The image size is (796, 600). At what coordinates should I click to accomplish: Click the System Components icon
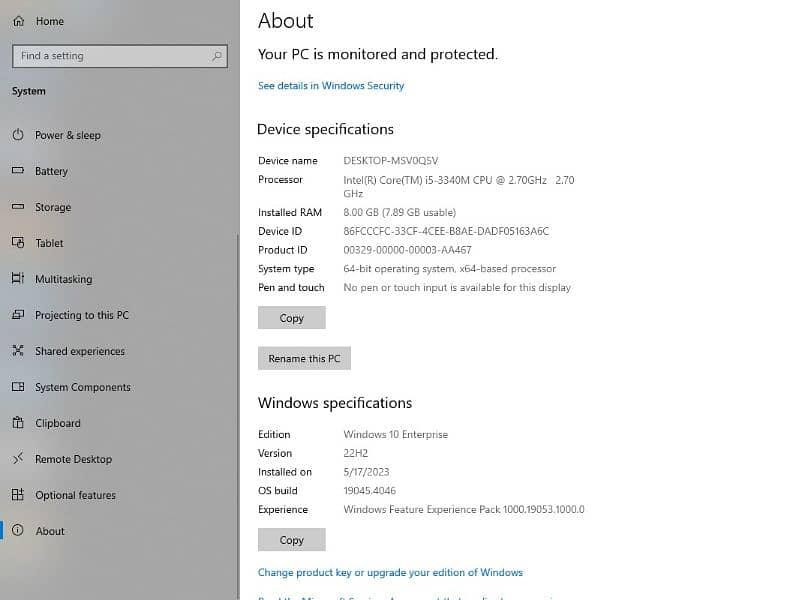18,387
